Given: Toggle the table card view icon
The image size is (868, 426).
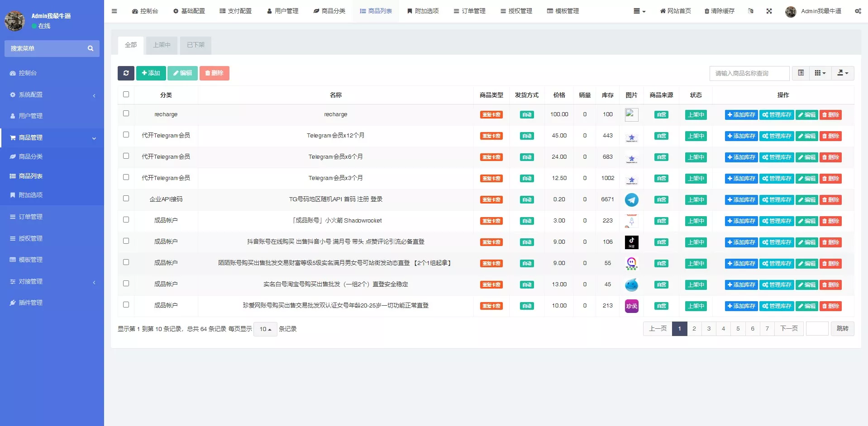Looking at the screenshot, I should [801, 73].
